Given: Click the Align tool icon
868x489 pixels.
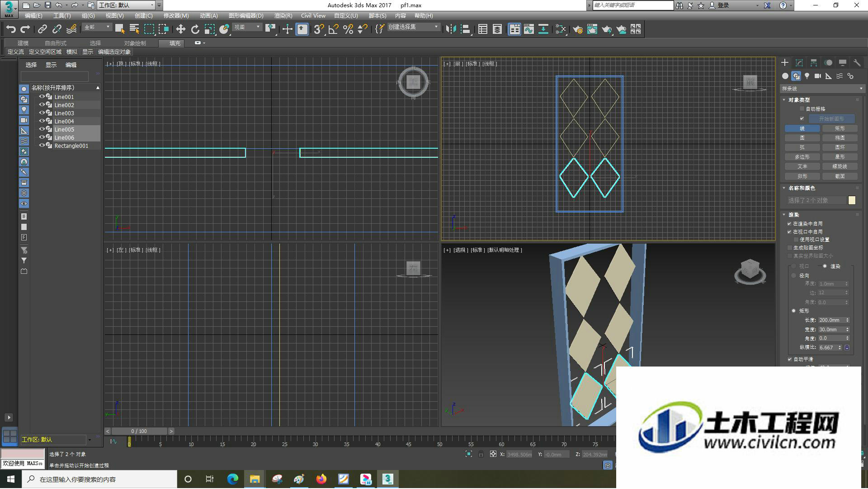Looking at the screenshot, I should pyautogui.click(x=465, y=29).
